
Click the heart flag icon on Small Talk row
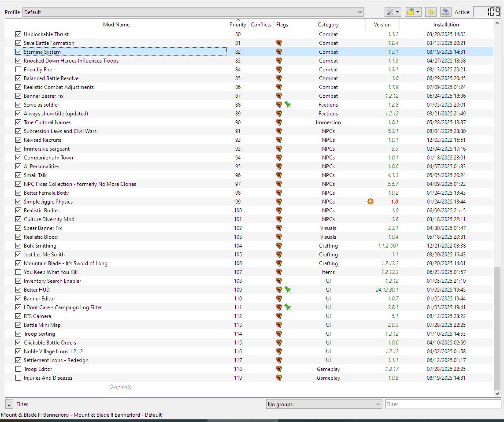(279, 175)
